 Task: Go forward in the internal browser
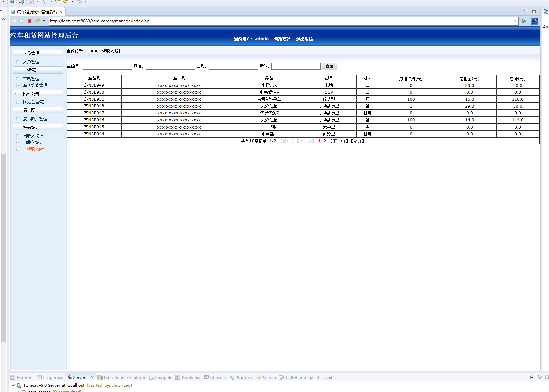(22, 21)
